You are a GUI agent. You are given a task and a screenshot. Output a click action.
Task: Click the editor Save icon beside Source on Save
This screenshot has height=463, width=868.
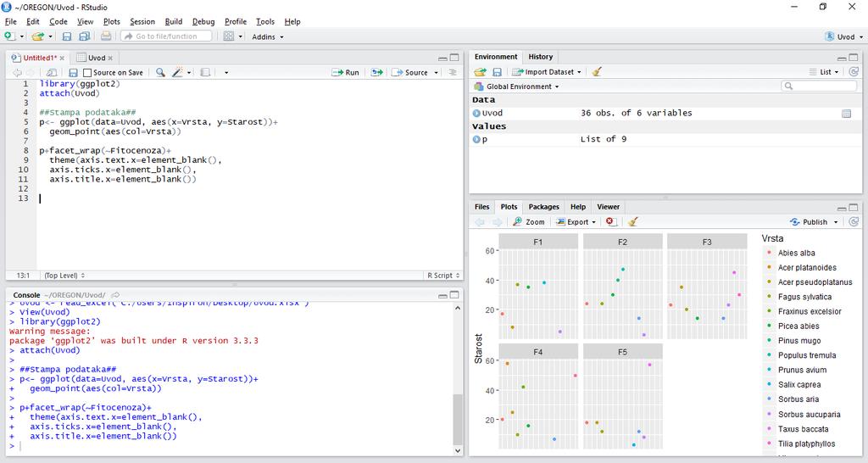[x=73, y=73]
